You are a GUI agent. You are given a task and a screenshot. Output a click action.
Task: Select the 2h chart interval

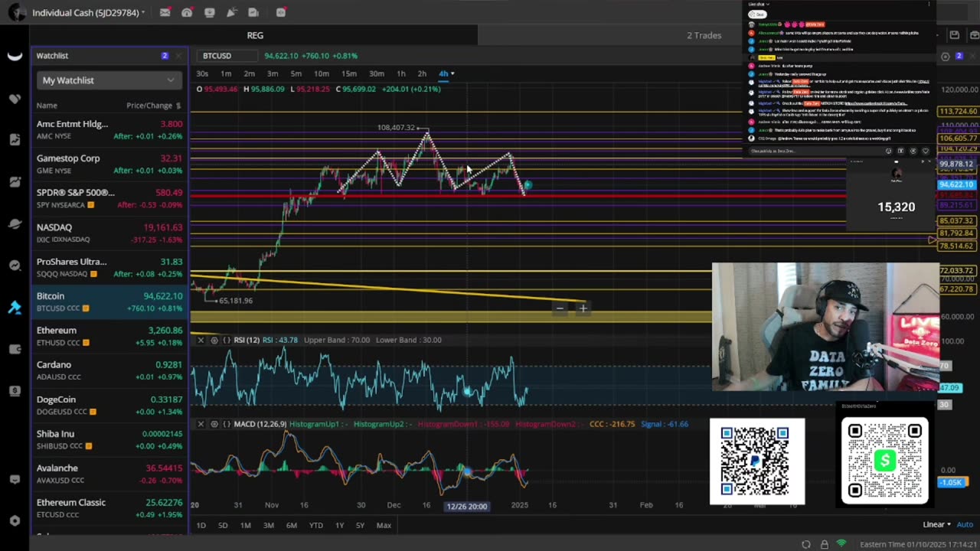422,73
